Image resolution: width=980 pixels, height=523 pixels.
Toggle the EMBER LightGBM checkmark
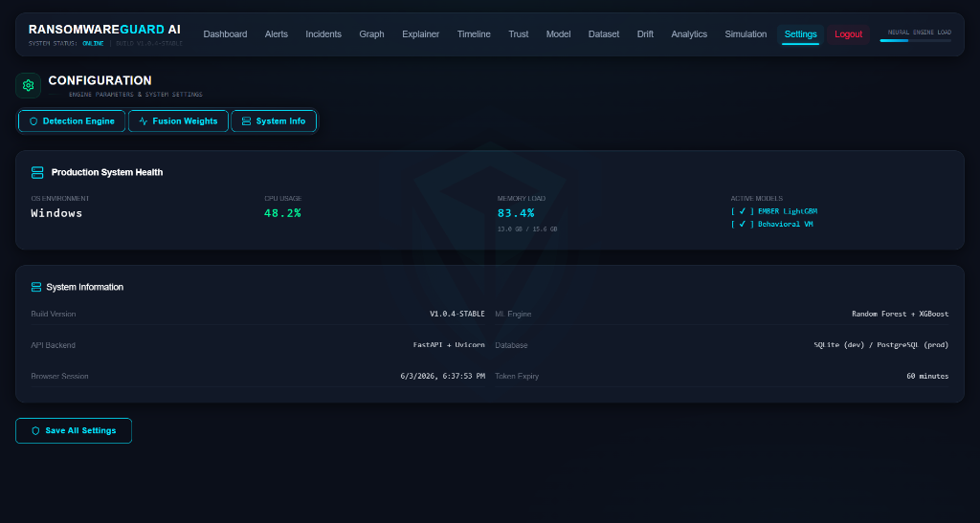coord(743,211)
